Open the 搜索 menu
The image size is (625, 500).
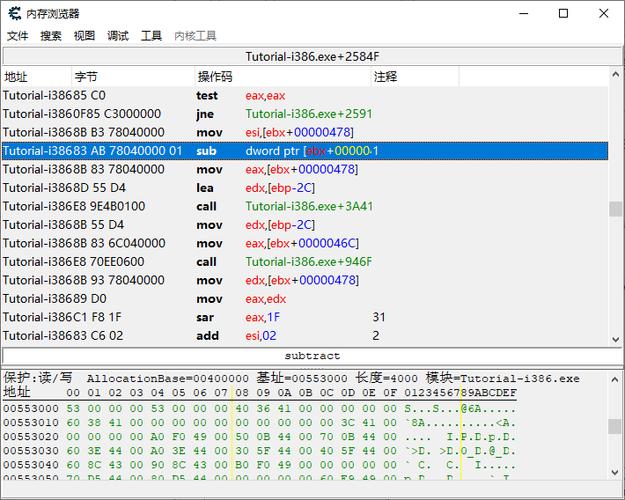(x=51, y=36)
